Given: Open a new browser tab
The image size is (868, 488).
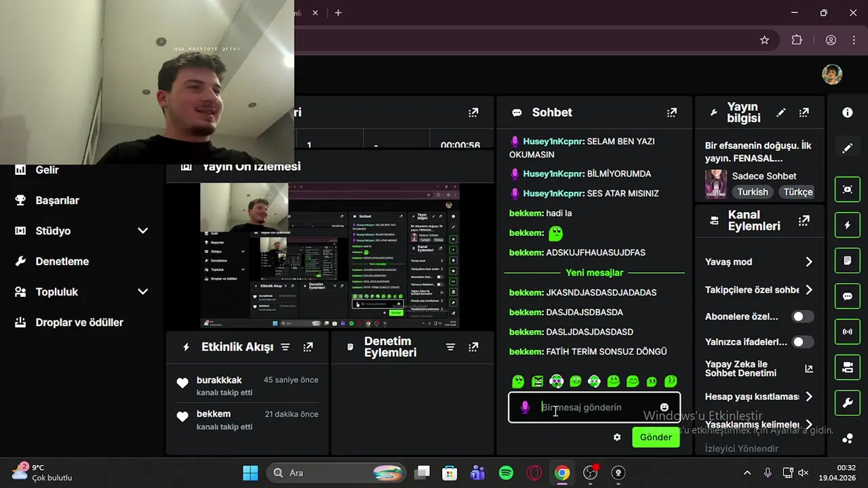Looking at the screenshot, I should [x=338, y=13].
